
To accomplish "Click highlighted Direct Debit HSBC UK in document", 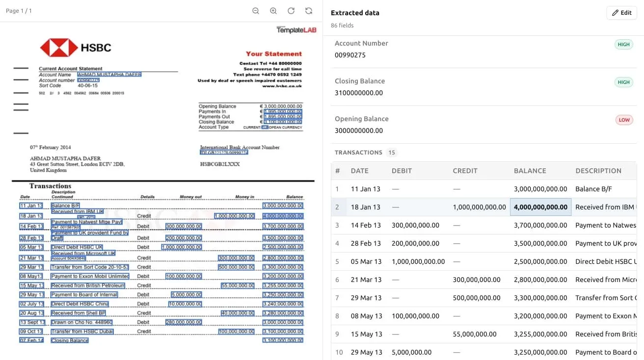I will (x=77, y=247).
